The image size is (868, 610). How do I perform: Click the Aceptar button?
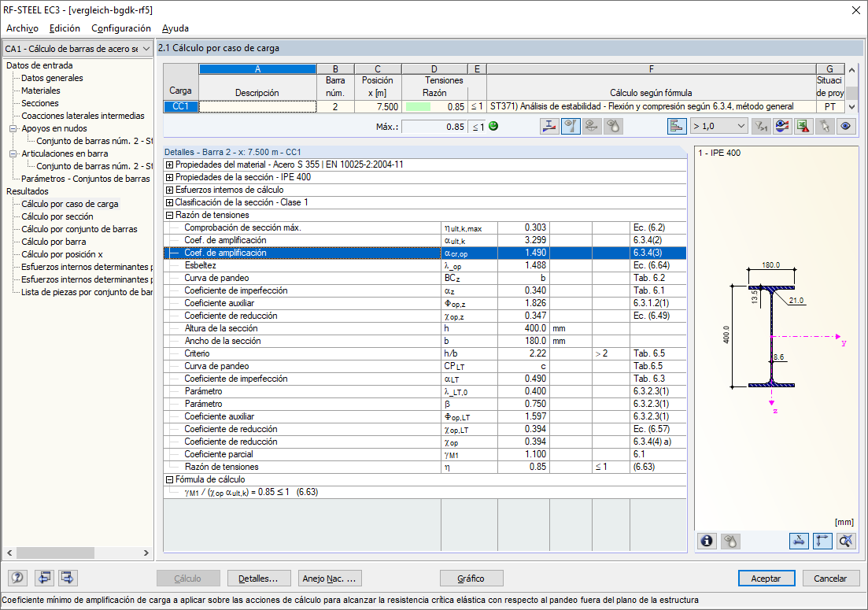[x=766, y=579]
